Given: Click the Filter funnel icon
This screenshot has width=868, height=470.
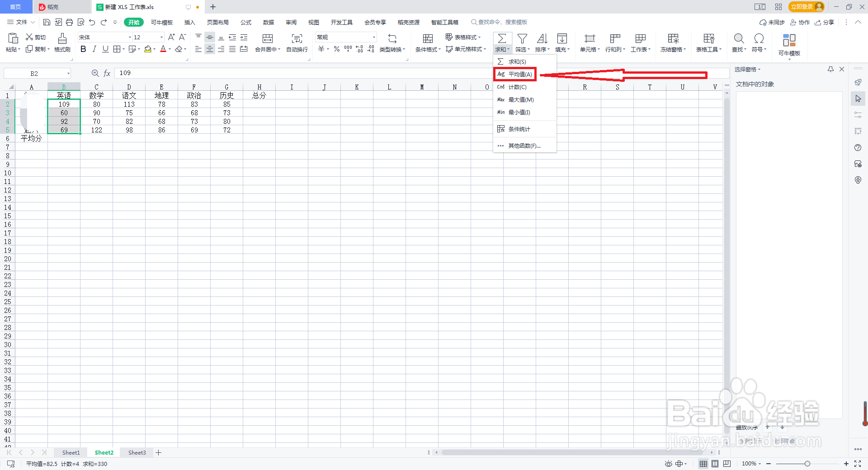Looking at the screenshot, I should (x=523, y=38).
